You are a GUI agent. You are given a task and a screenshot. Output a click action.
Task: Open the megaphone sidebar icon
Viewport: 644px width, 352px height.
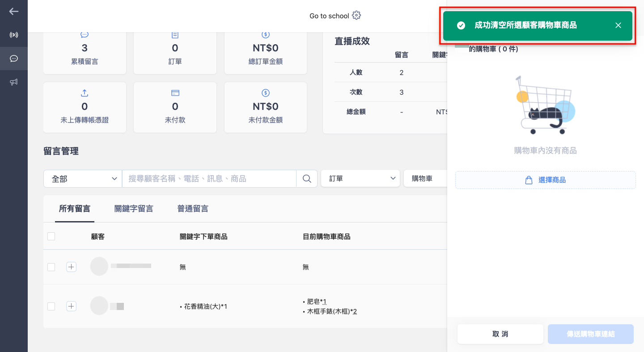(14, 82)
